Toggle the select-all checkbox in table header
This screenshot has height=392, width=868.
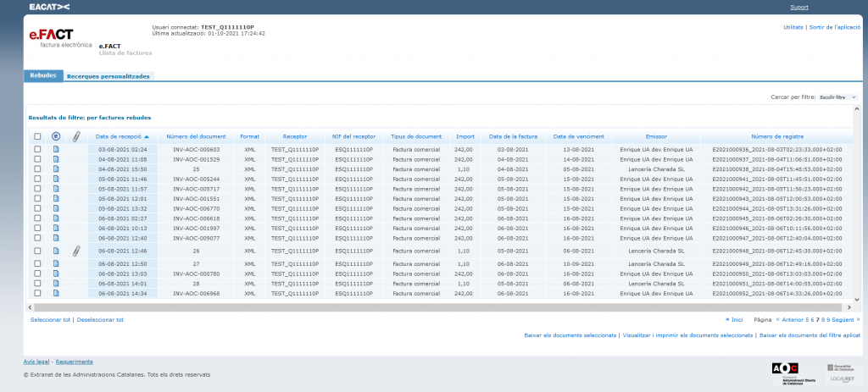[37, 136]
